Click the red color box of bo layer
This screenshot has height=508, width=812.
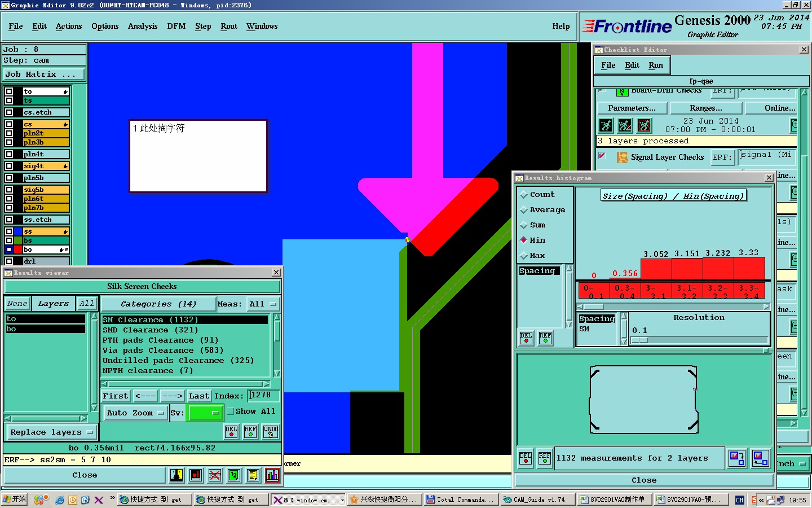pyautogui.click(x=19, y=249)
